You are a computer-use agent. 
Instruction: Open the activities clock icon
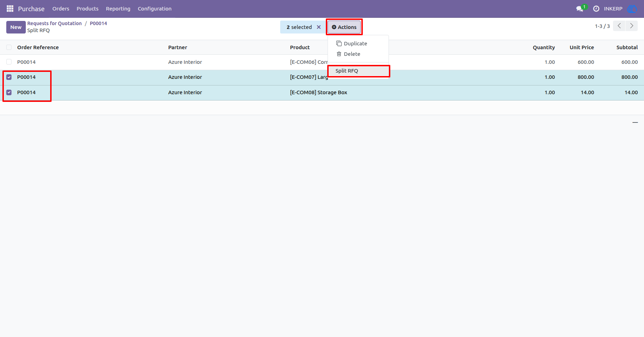click(596, 9)
